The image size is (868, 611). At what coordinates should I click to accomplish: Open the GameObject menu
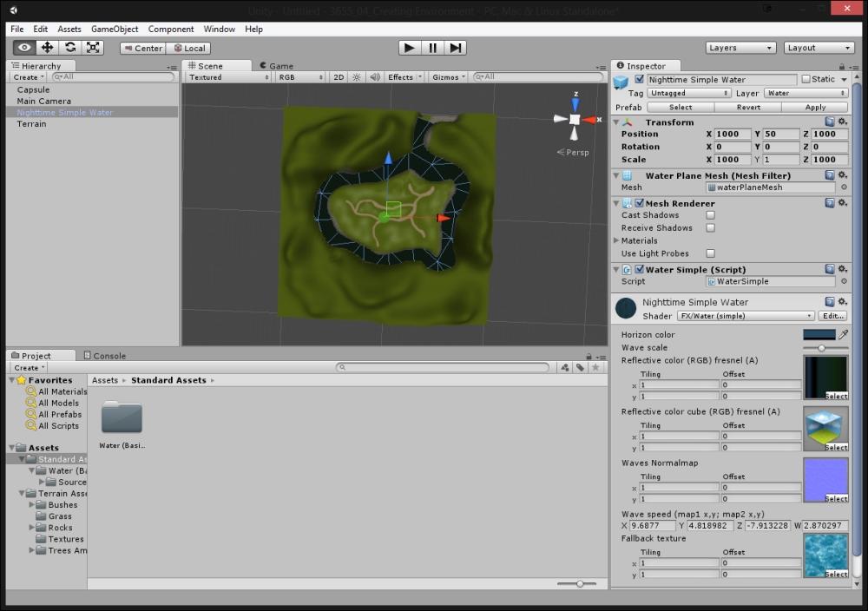[x=115, y=29]
